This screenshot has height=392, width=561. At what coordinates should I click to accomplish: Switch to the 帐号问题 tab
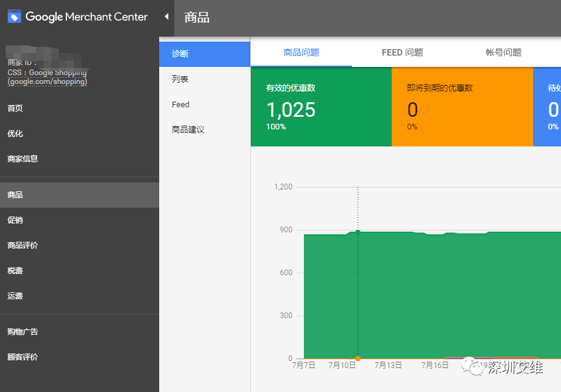[503, 52]
